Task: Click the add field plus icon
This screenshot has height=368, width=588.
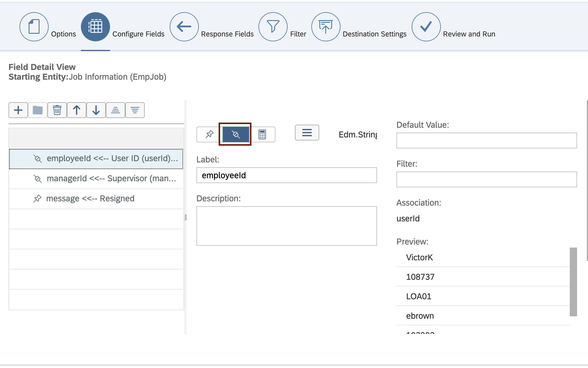Action: tap(18, 110)
